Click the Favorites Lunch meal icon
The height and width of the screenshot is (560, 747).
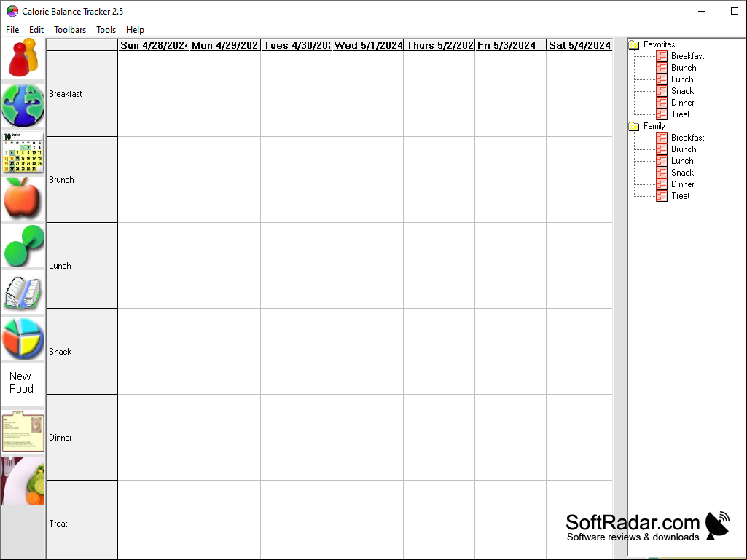pos(661,79)
